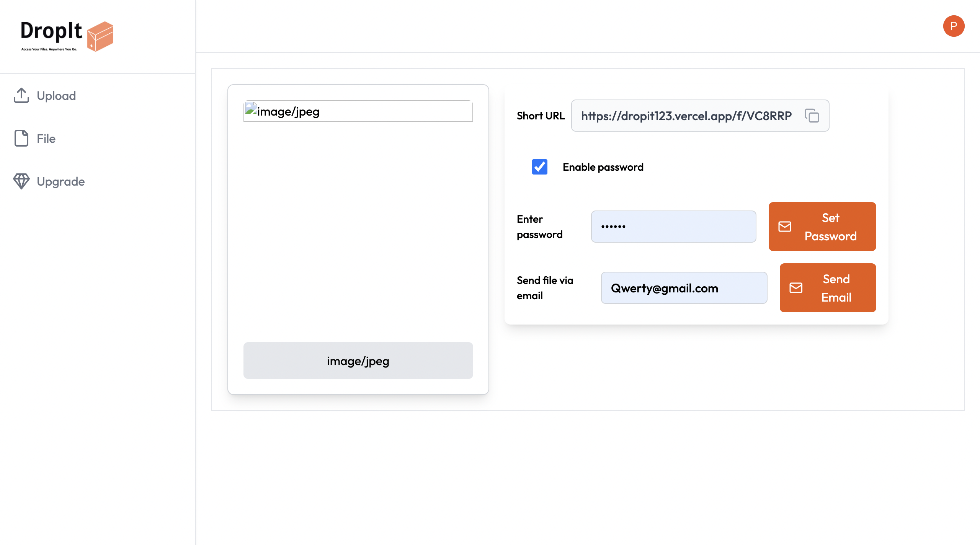Screen dimensions: 980x545
Task: Click the Enter password input field
Action: 673,227
